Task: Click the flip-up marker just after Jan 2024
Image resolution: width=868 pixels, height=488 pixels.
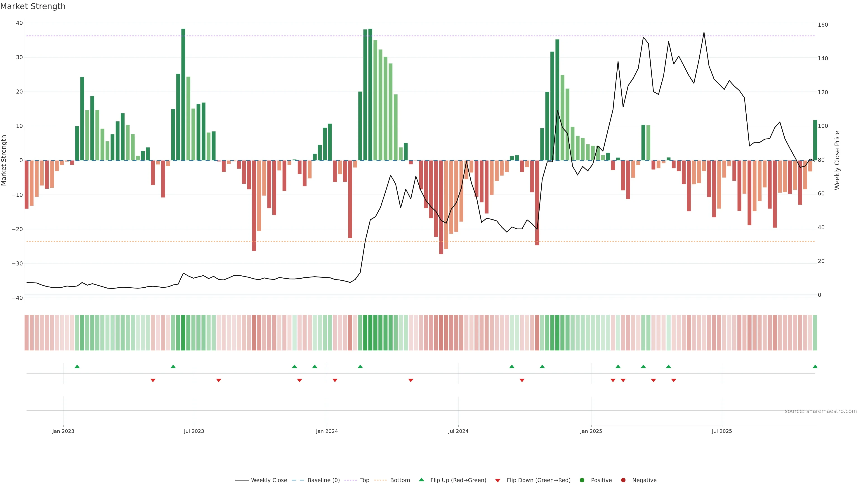Action: tap(360, 366)
